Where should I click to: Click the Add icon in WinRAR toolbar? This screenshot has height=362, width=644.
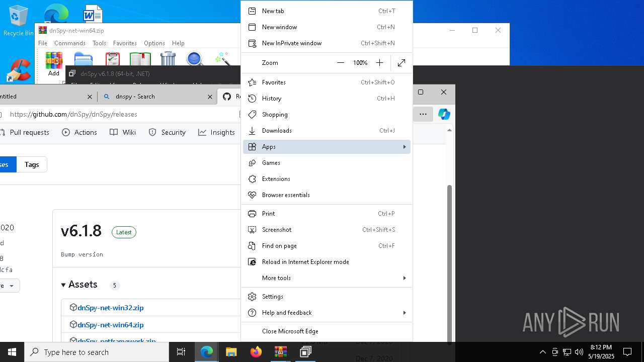[54, 64]
